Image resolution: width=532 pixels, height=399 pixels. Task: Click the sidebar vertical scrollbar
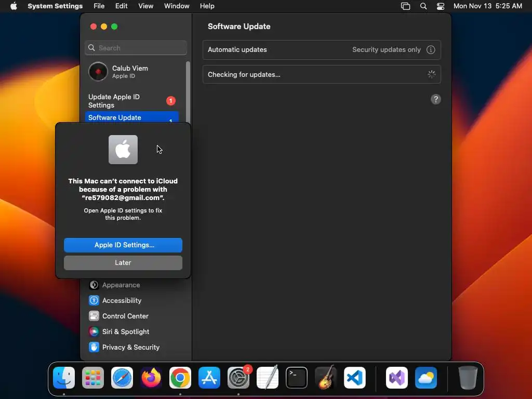[x=188, y=91]
